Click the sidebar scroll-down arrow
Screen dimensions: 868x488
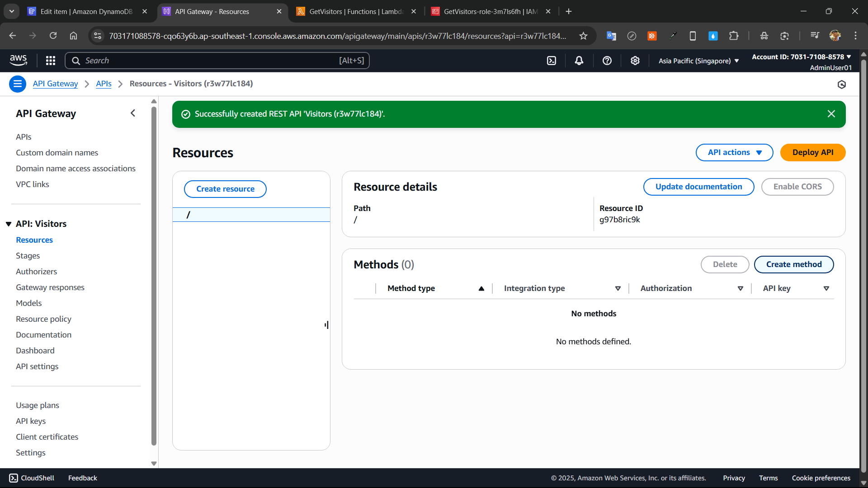click(x=154, y=464)
